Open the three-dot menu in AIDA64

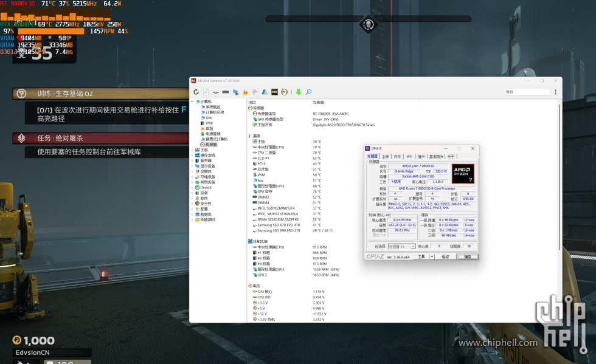pos(555,92)
